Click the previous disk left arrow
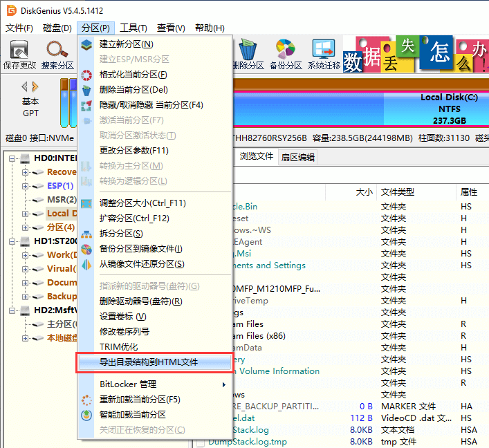Viewport: 489px width, 448px height. click(x=25, y=86)
